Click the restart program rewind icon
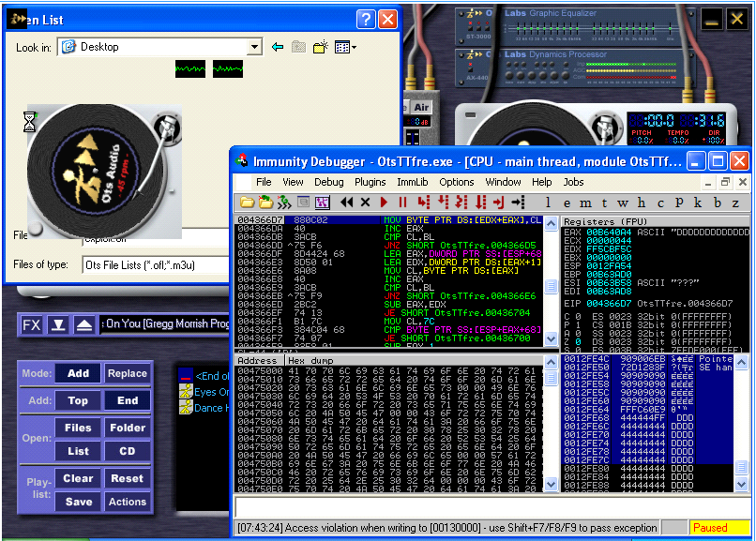This screenshot has height=541, width=756. point(347,203)
